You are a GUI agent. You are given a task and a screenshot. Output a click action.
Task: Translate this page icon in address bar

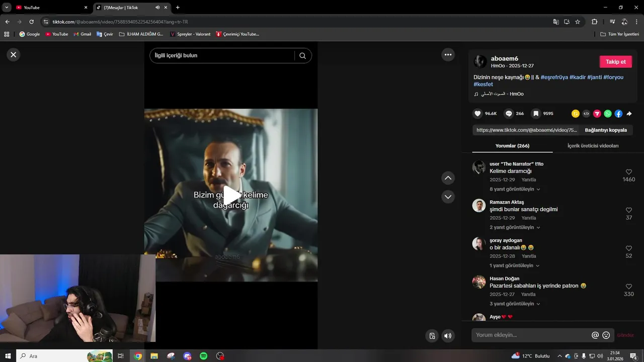pyautogui.click(x=556, y=22)
